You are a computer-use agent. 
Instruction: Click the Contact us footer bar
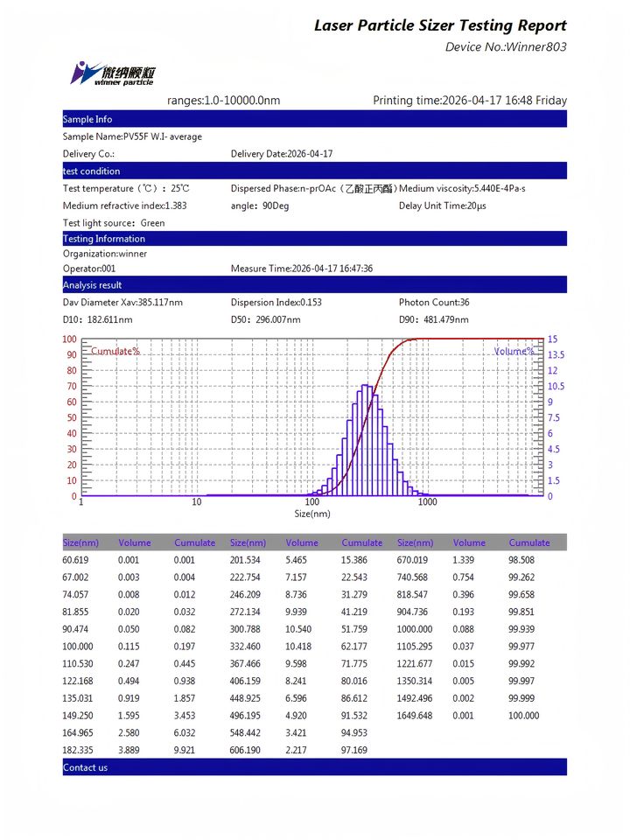[x=314, y=767]
